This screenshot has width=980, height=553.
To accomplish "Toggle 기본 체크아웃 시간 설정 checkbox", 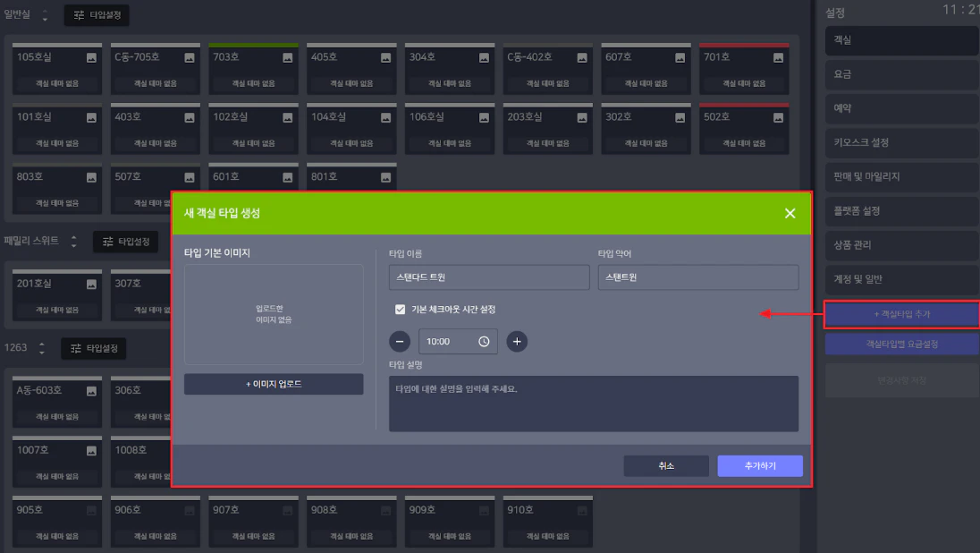I will click(x=400, y=309).
